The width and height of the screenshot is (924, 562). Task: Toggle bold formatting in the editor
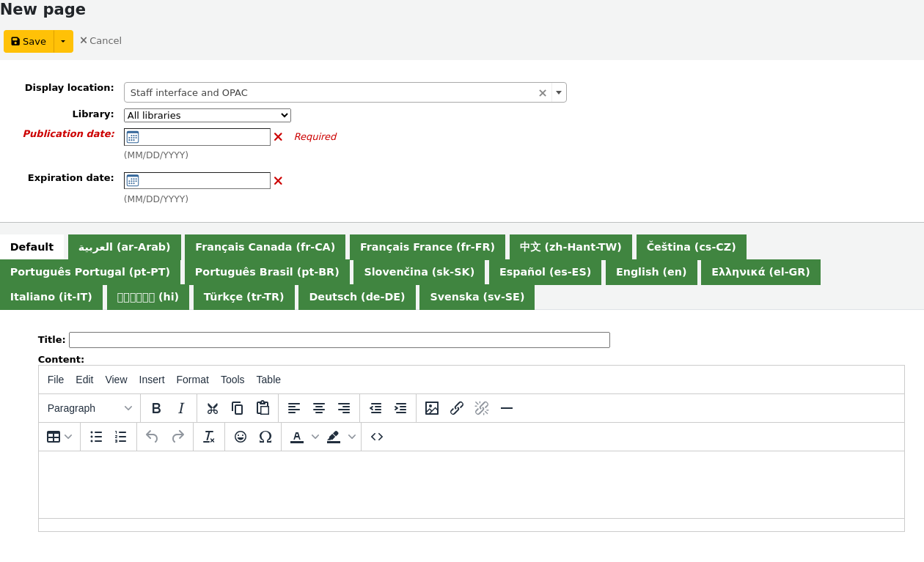(x=156, y=408)
